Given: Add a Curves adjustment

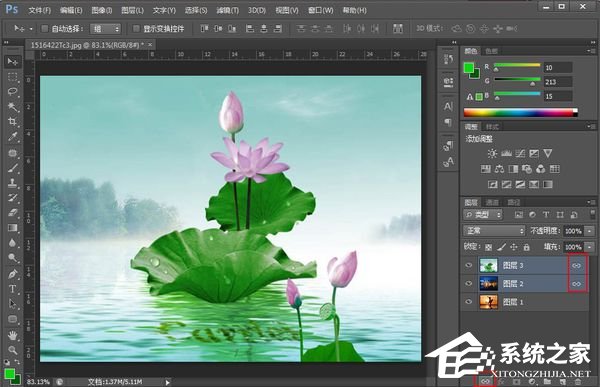Looking at the screenshot, I should click(x=520, y=153).
